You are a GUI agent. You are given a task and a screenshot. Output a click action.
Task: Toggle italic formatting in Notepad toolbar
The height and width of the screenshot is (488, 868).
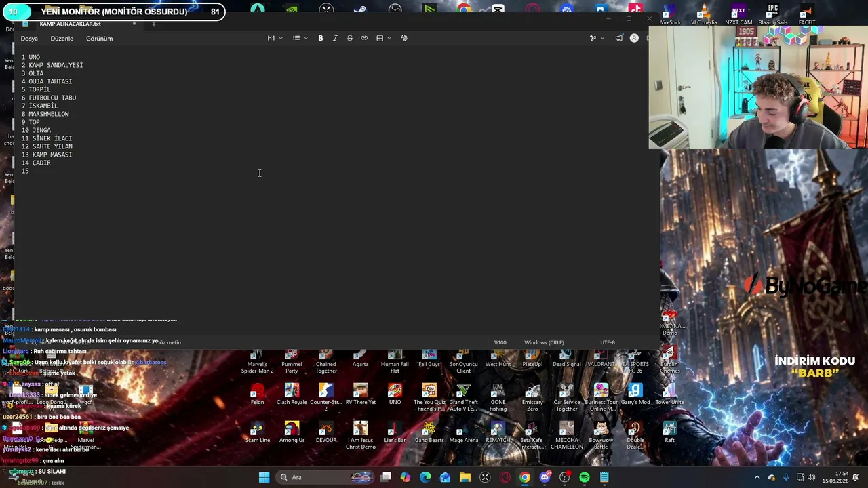(x=335, y=38)
